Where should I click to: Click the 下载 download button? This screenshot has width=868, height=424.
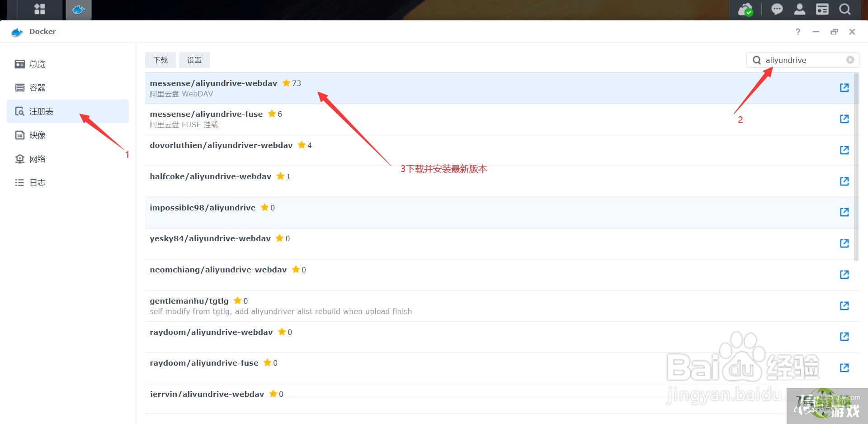click(160, 60)
